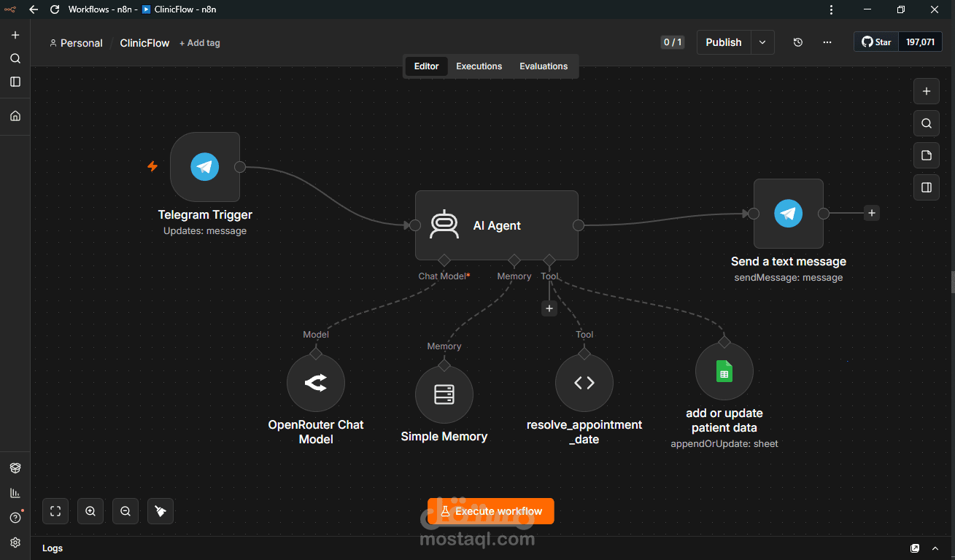Viewport: 955px width, 560px height.
Task: Open the title bar three-dot menu
Action: (832, 9)
